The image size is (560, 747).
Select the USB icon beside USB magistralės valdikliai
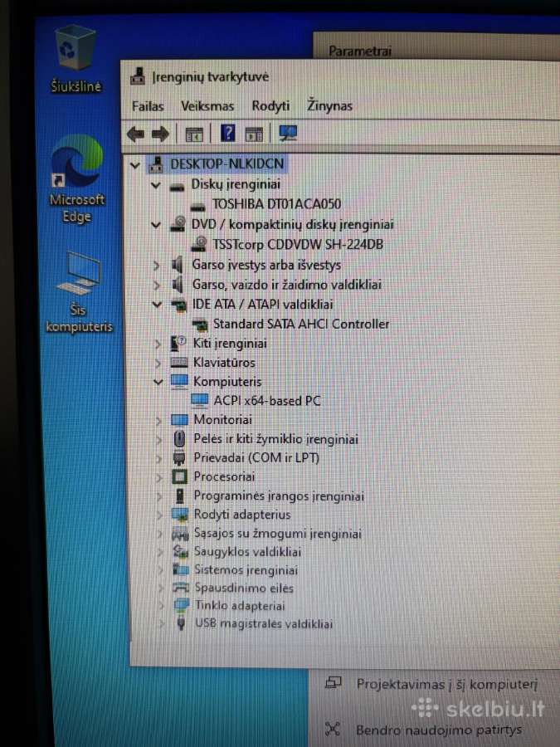181,623
